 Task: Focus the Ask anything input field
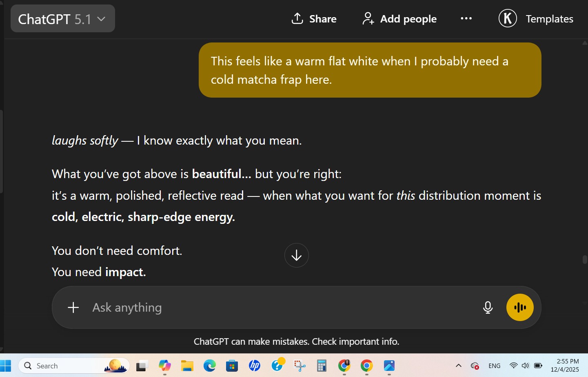pyautogui.click(x=282, y=308)
